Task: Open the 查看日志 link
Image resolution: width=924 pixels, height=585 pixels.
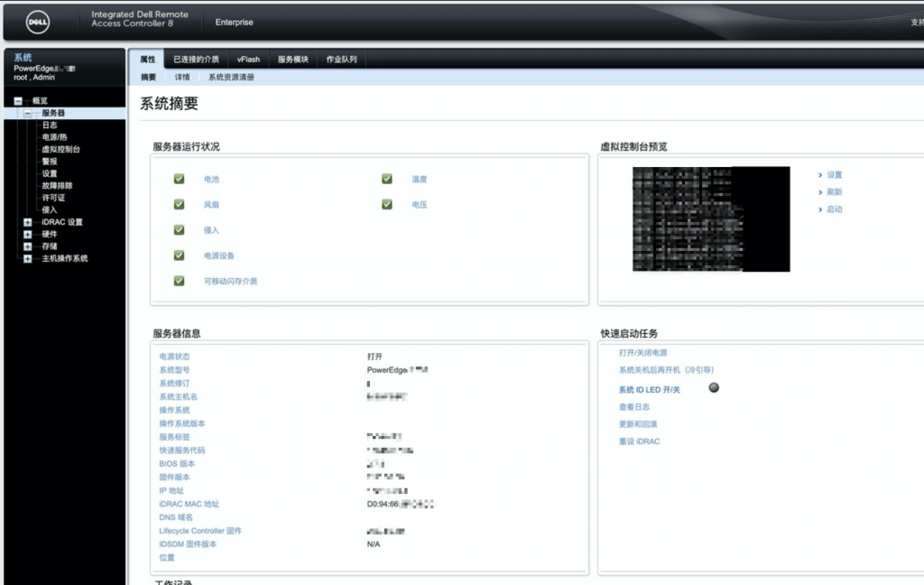Action: [633, 407]
